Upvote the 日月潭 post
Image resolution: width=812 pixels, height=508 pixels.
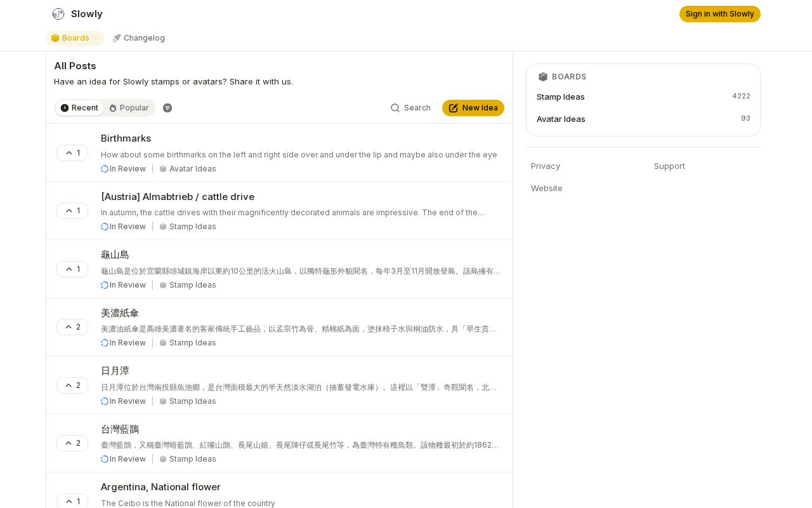click(72, 385)
